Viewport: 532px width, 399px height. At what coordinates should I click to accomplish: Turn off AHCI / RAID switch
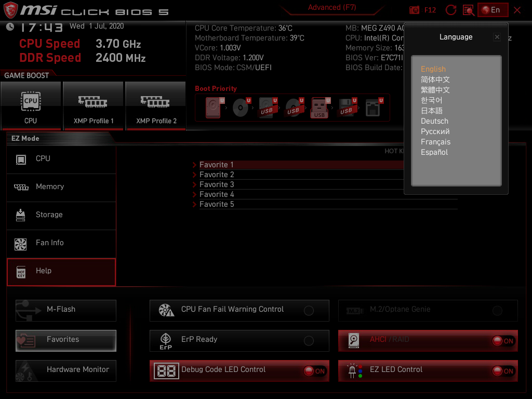(x=503, y=341)
